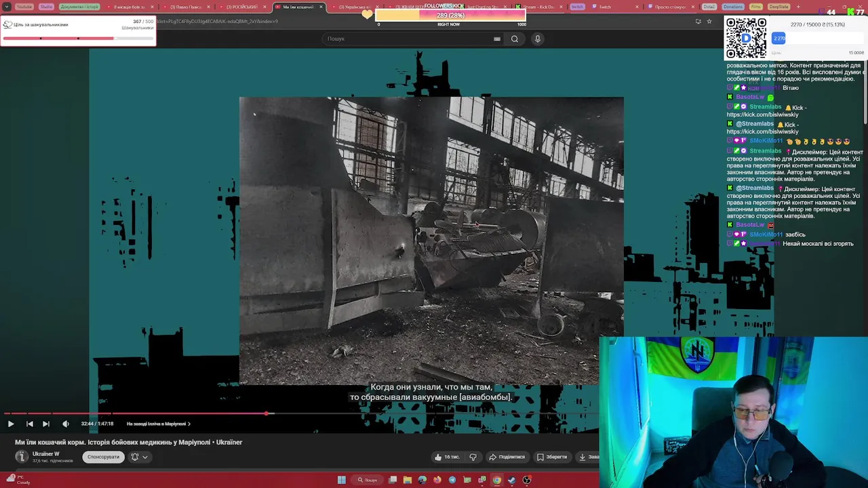
Task: Click the 'Ціль за шанувальниками' goal widget
Action: 78,30
